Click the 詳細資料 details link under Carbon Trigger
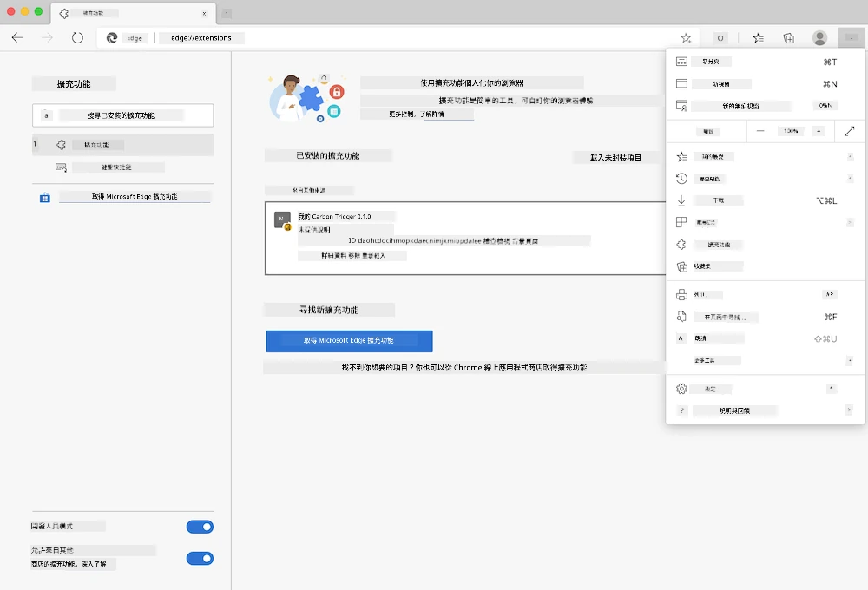This screenshot has width=868, height=590. pyautogui.click(x=332, y=256)
